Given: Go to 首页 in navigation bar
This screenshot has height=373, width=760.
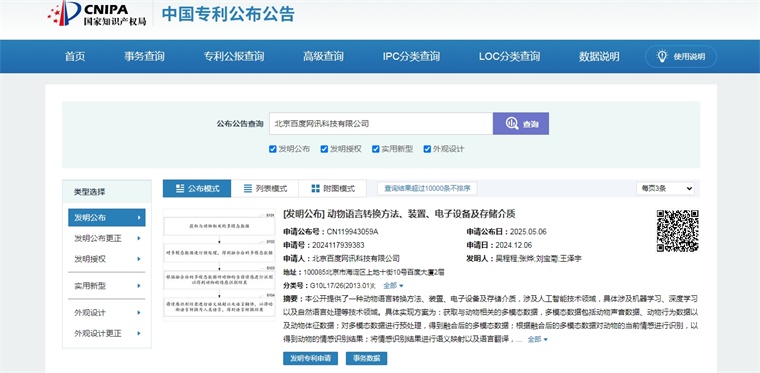Looking at the screenshot, I should coord(75,57).
